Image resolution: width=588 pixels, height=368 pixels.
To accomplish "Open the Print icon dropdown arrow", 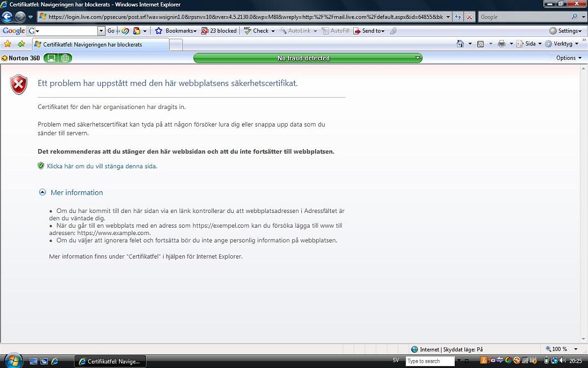I will [x=511, y=44].
